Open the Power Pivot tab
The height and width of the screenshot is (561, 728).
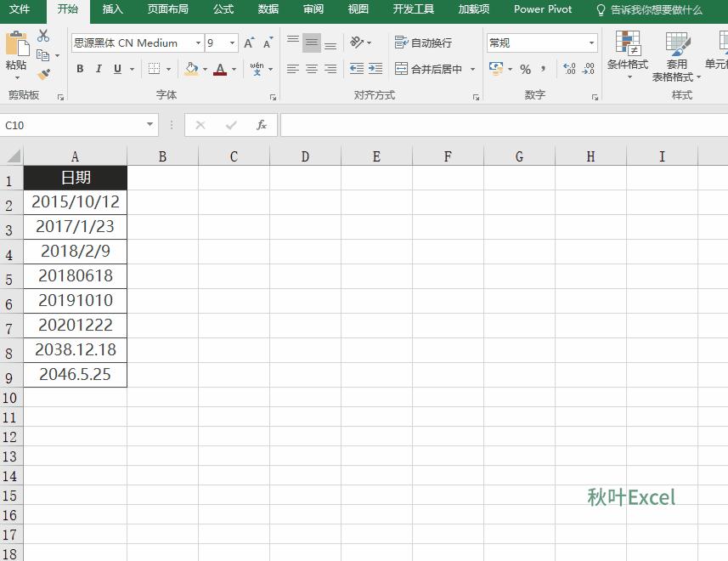[x=542, y=10]
